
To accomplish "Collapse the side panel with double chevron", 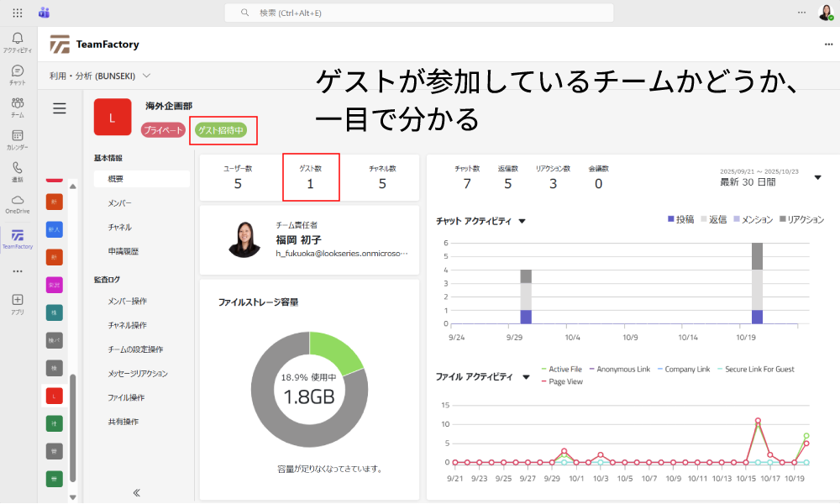I will coord(137,492).
